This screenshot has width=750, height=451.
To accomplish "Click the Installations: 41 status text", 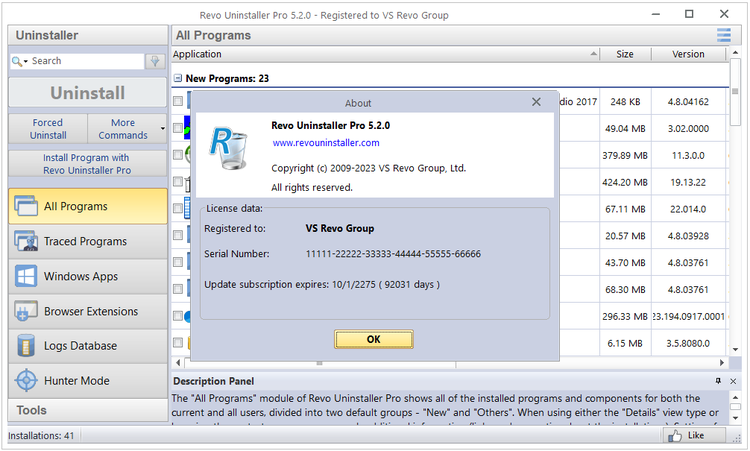I will pos(41,436).
